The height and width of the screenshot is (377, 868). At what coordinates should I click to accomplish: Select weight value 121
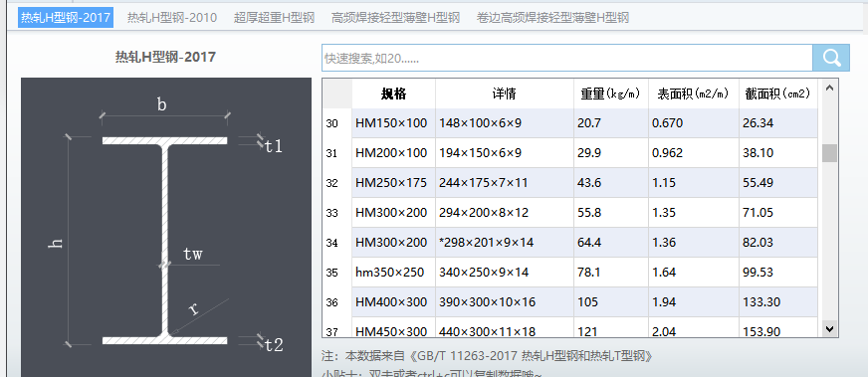pyautogui.click(x=610, y=327)
